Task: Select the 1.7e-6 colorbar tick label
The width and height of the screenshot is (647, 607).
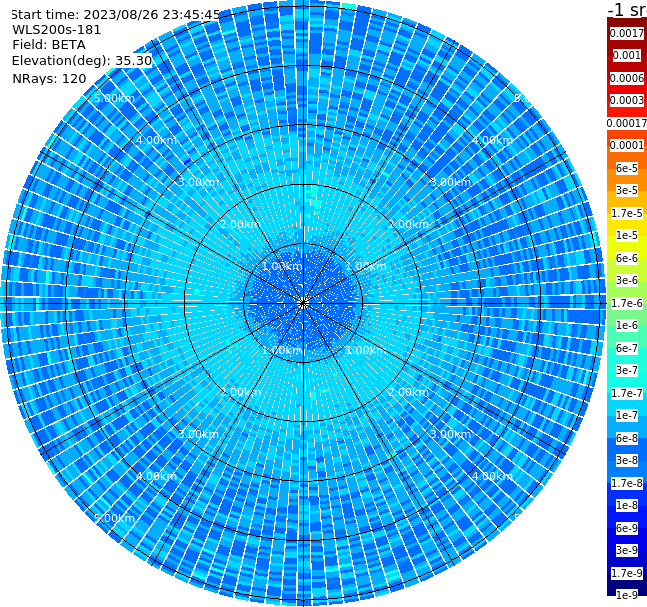Action: (x=627, y=303)
